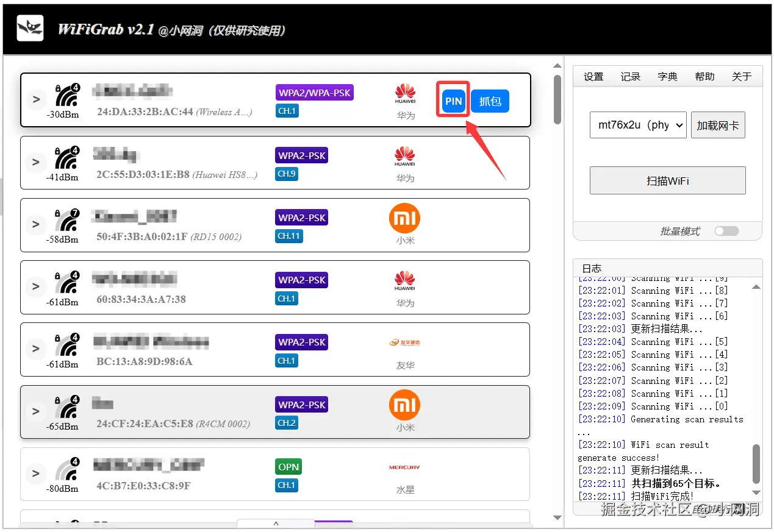Click the 扫描WiFi scan button

[x=668, y=180]
